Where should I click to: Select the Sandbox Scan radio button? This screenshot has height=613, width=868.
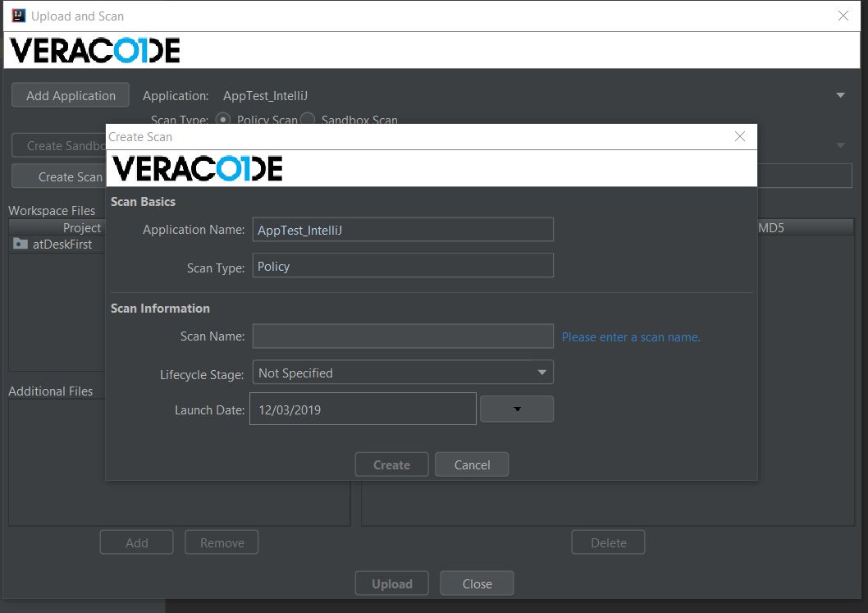point(308,119)
